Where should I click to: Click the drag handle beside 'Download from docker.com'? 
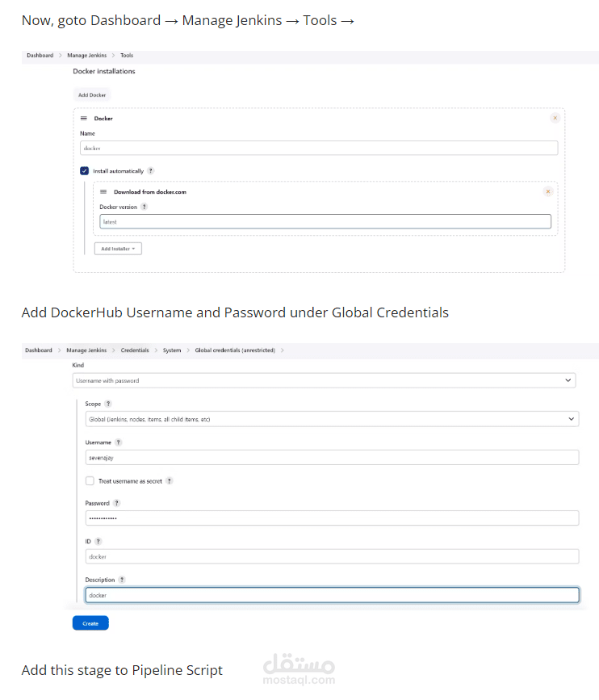click(x=103, y=191)
